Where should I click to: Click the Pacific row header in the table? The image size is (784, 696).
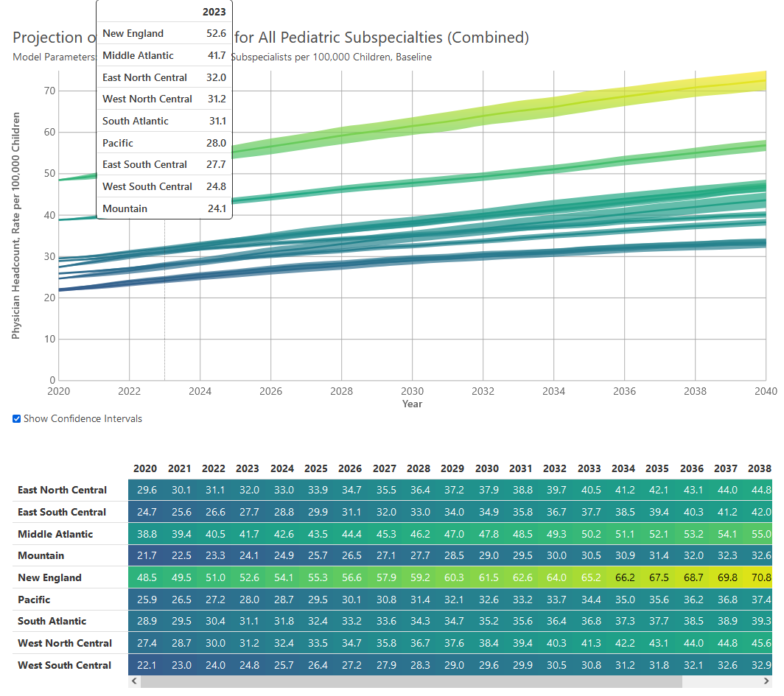click(34, 600)
